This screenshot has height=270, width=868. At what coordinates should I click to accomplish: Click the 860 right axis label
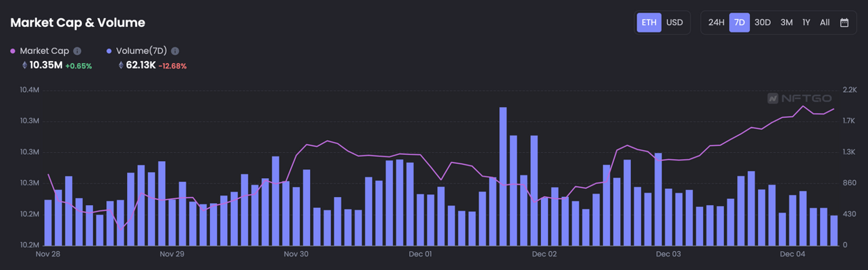coord(850,183)
